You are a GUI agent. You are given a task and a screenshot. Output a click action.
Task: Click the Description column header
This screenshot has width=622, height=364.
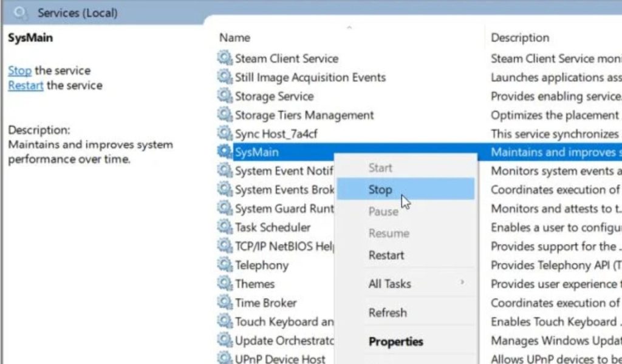tap(520, 38)
